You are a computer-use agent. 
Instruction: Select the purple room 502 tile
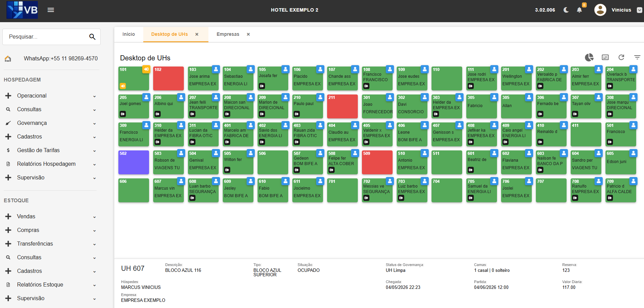point(134,162)
